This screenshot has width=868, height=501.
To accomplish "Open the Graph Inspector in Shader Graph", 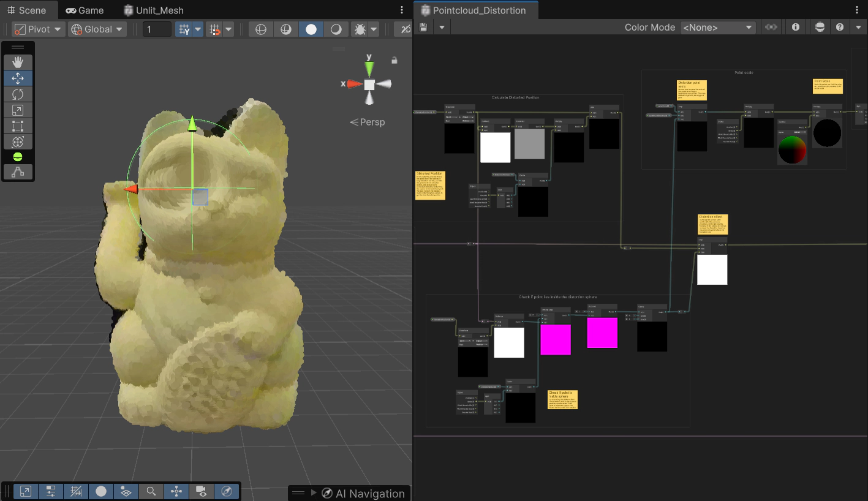I will 795,26.
